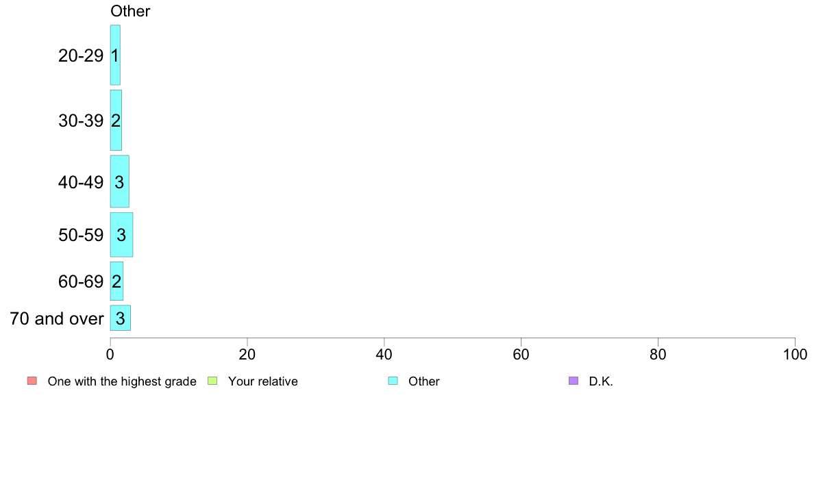Click 'One with the highest grade' legend label
814x504 pixels.
pyautogui.click(x=122, y=381)
